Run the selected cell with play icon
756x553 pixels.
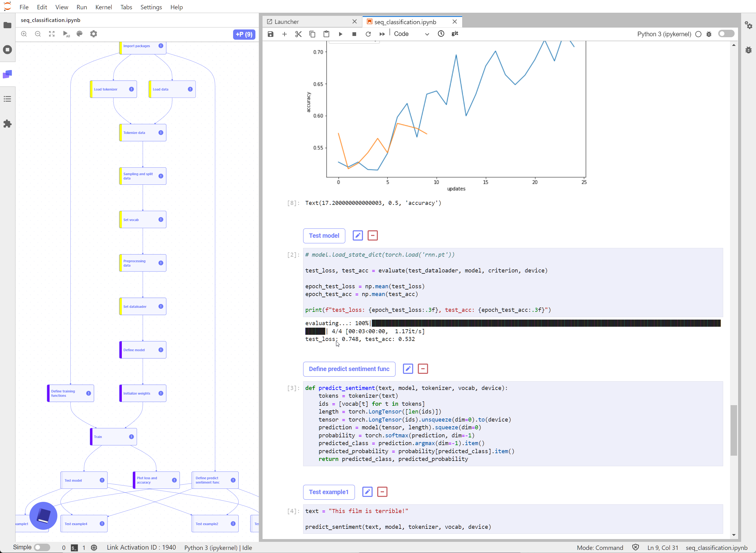(340, 34)
